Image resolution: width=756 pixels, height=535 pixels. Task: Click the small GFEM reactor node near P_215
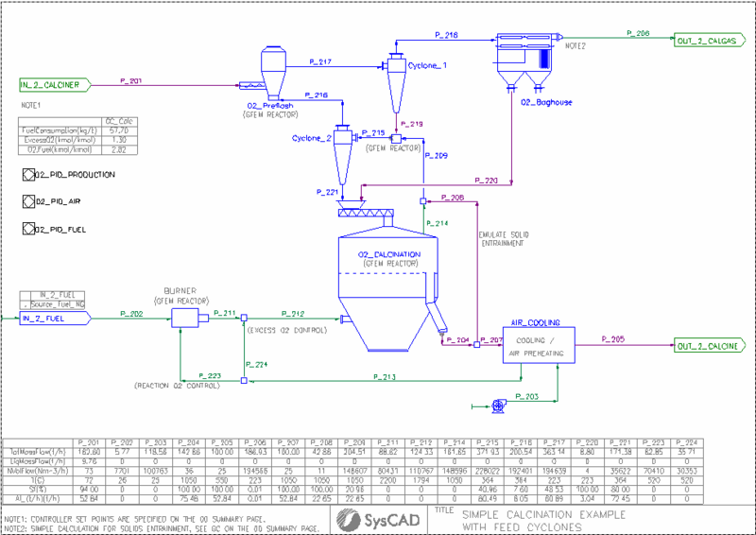(396, 138)
